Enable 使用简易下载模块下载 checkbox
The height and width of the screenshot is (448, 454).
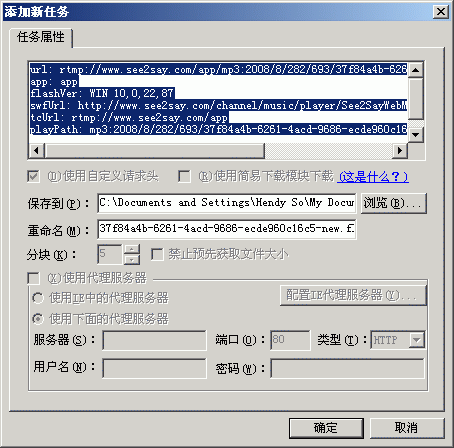184,176
